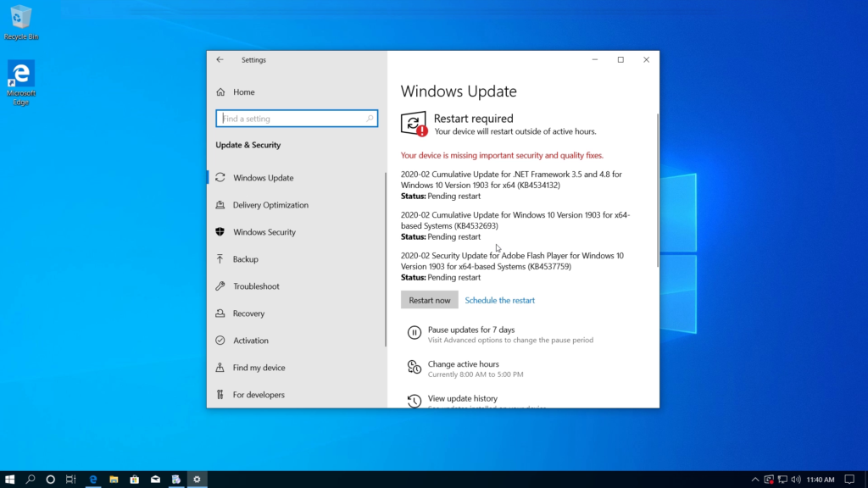This screenshot has width=868, height=488.
Task: Open Microsoft Store from the taskbar
Action: pos(135,480)
